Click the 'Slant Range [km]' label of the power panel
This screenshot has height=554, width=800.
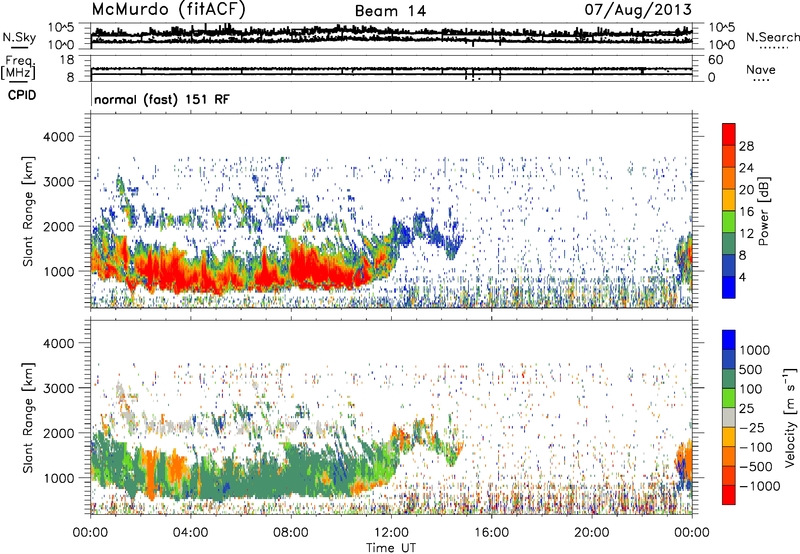click(28, 211)
